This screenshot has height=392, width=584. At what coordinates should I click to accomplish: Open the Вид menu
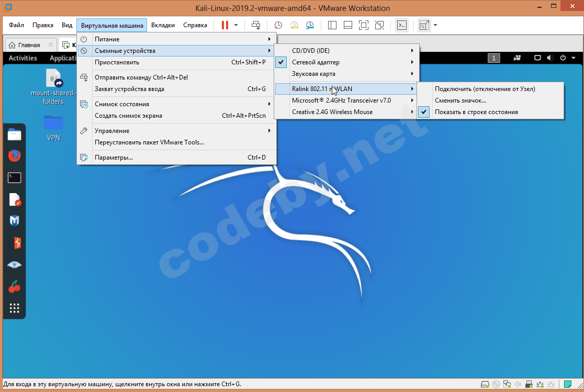(x=66, y=25)
